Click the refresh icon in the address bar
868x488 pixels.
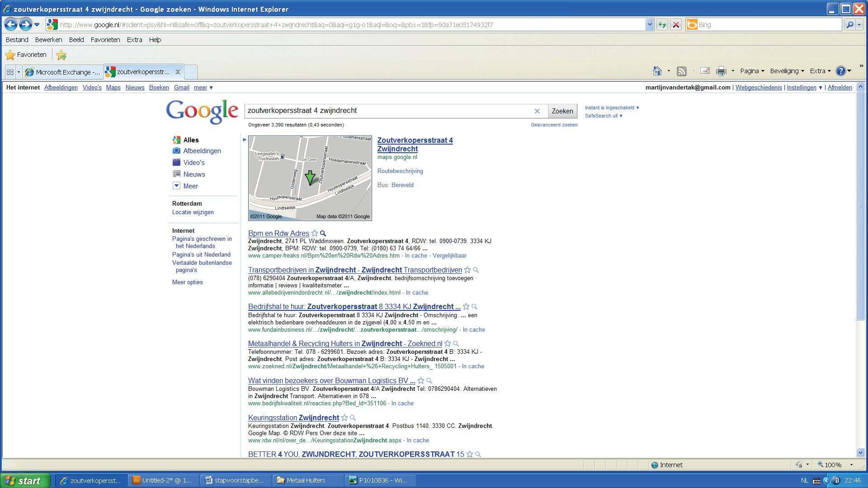point(662,25)
